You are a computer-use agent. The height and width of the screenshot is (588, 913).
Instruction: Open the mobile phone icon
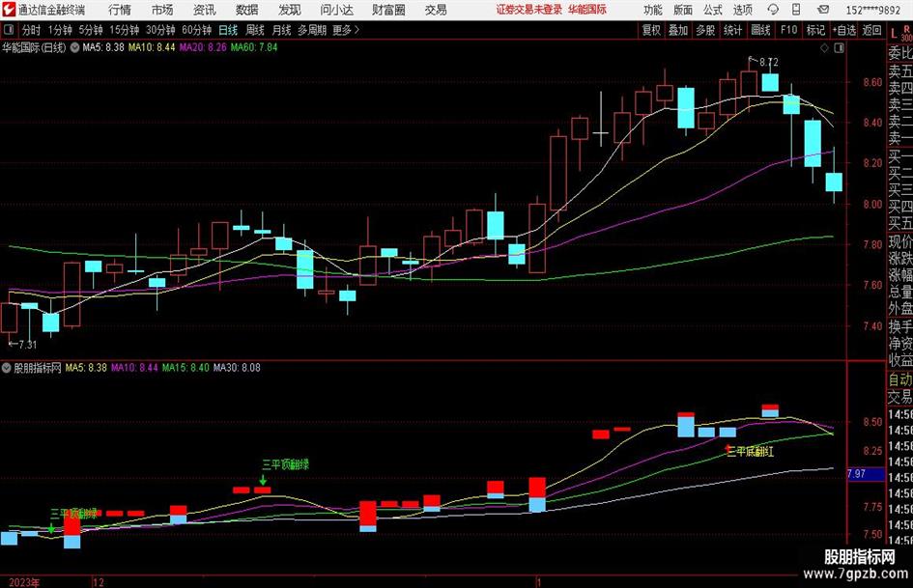pos(796,10)
